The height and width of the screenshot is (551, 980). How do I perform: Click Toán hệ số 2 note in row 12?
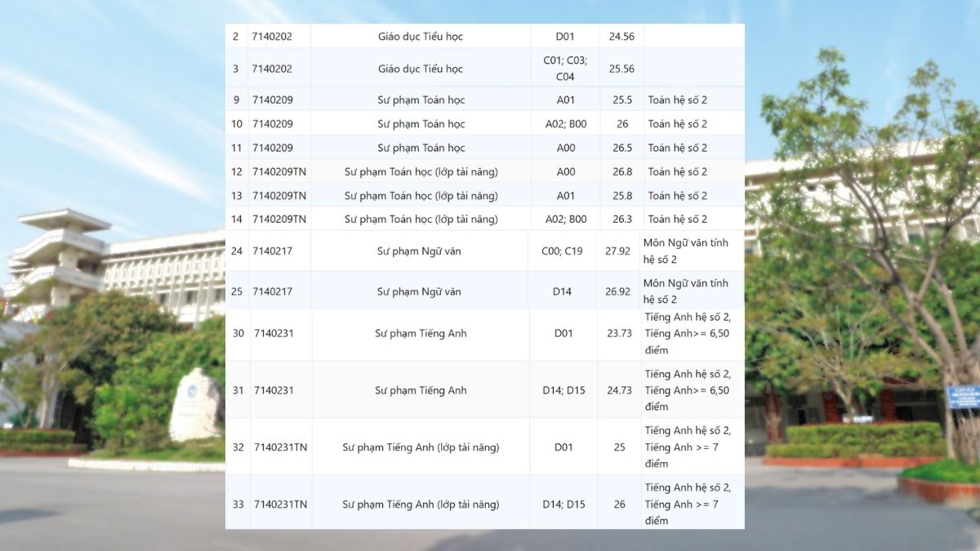pyautogui.click(x=678, y=171)
